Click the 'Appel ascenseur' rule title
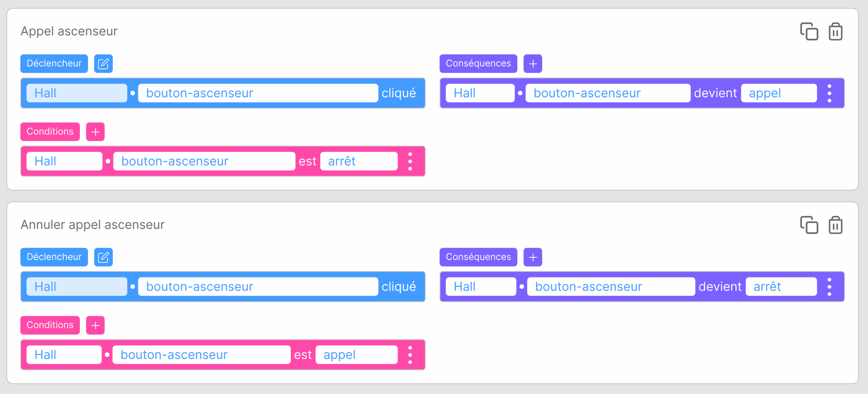This screenshot has width=868, height=394. pos(69,31)
